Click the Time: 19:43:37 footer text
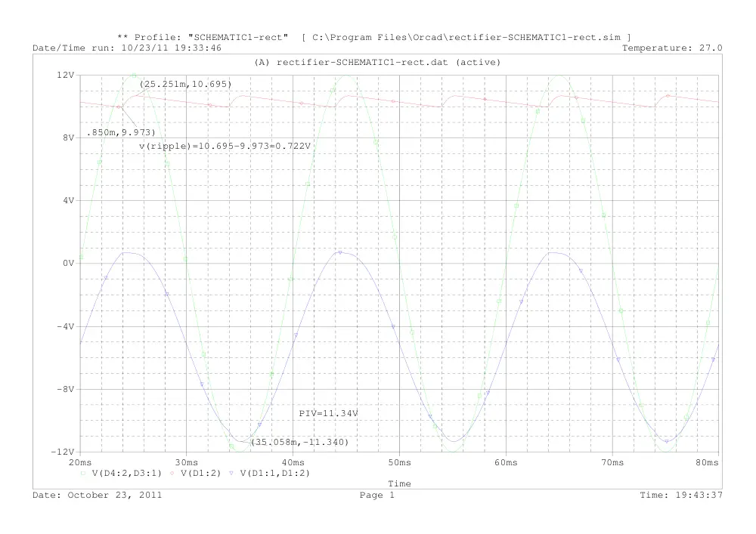Screen dimensions: 756x534 [681, 495]
